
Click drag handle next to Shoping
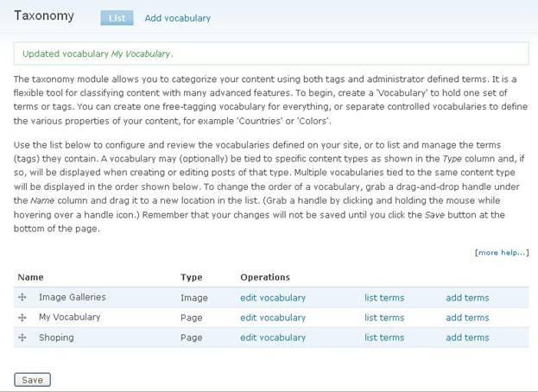point(22,338)
